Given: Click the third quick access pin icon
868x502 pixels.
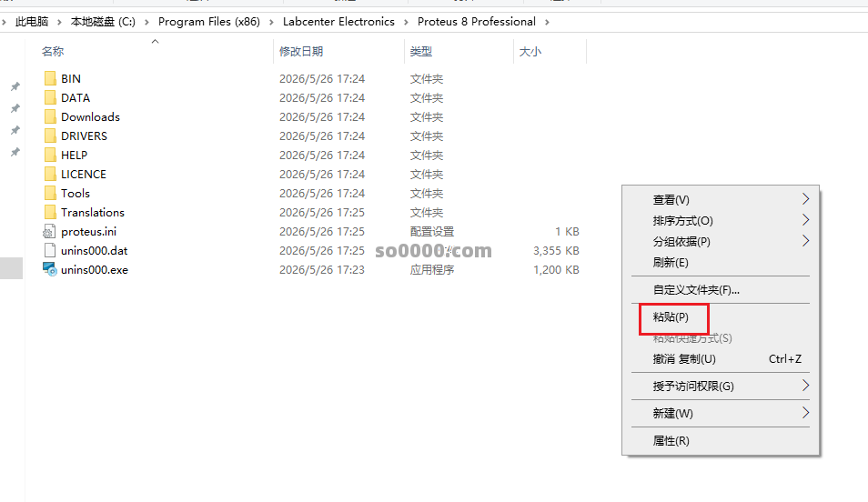Looking at the screenshot, I should 15,130.
